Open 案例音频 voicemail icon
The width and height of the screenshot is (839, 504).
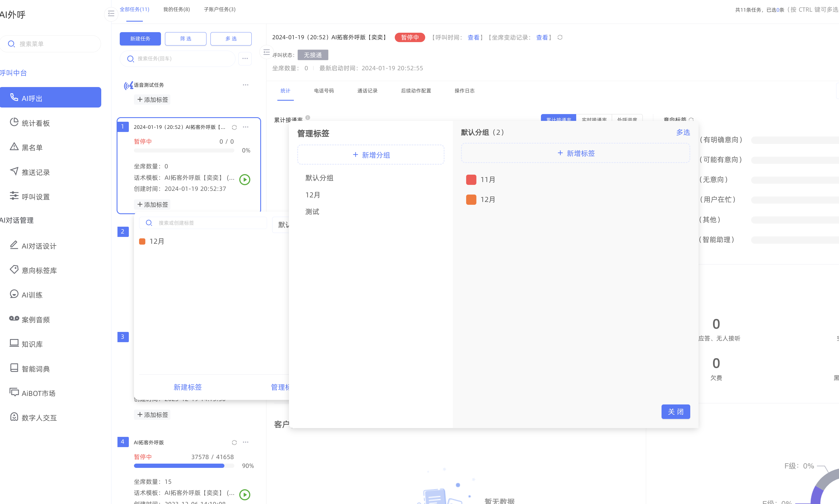coord(14,319)
